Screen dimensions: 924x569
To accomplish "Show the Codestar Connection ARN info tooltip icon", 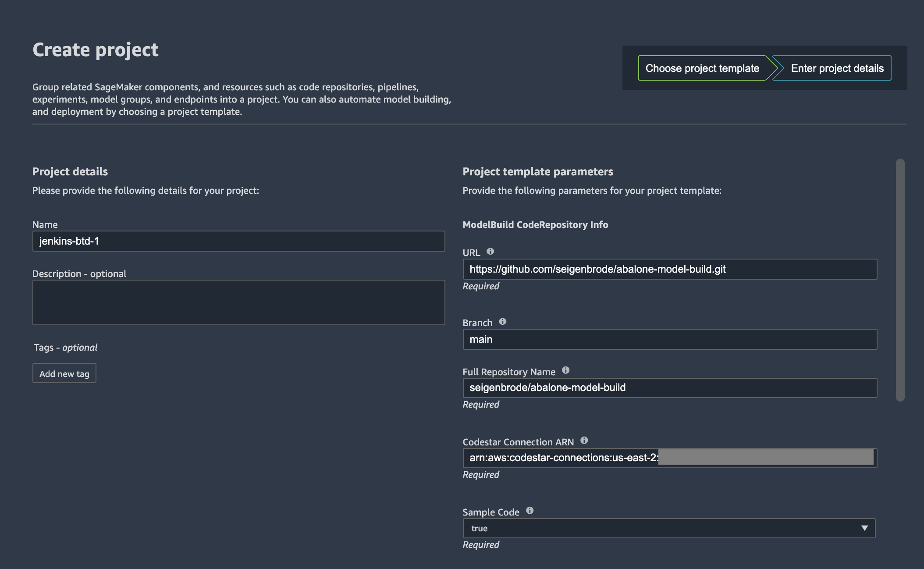I will 584,441.
